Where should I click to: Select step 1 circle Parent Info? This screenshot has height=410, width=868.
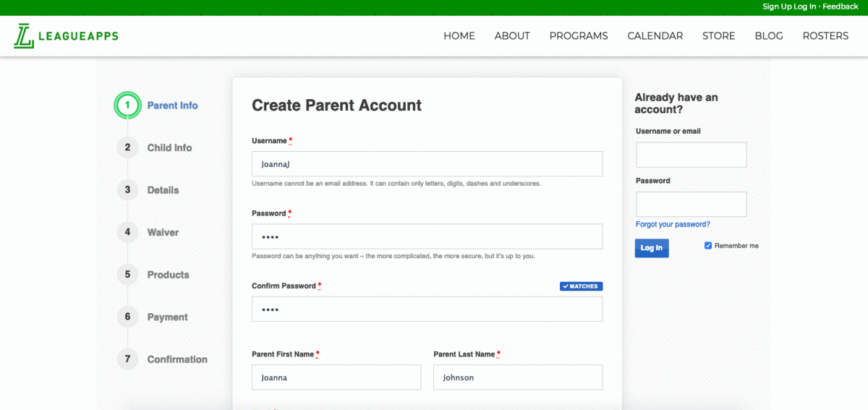pyautogui.click(x=127, y=105)
